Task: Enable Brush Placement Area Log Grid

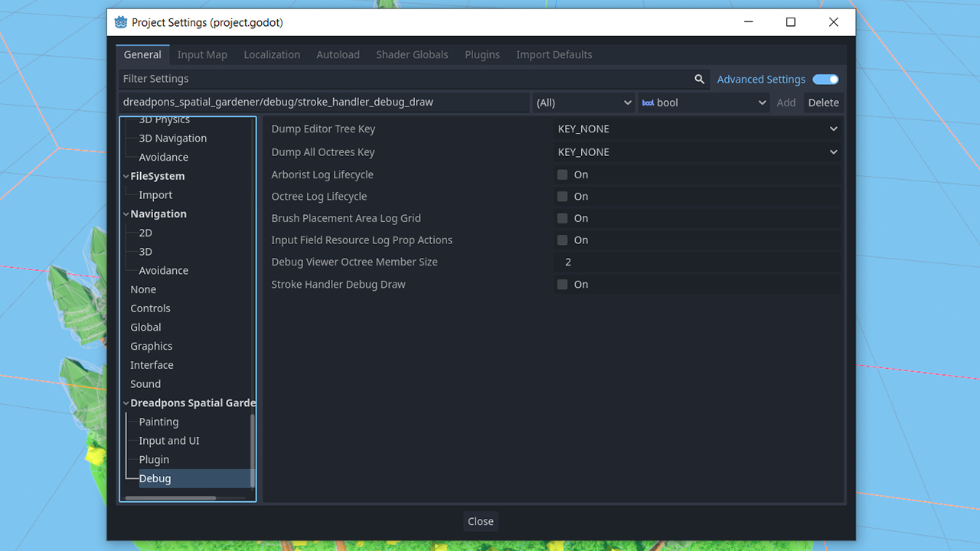Action: point(562,218)
